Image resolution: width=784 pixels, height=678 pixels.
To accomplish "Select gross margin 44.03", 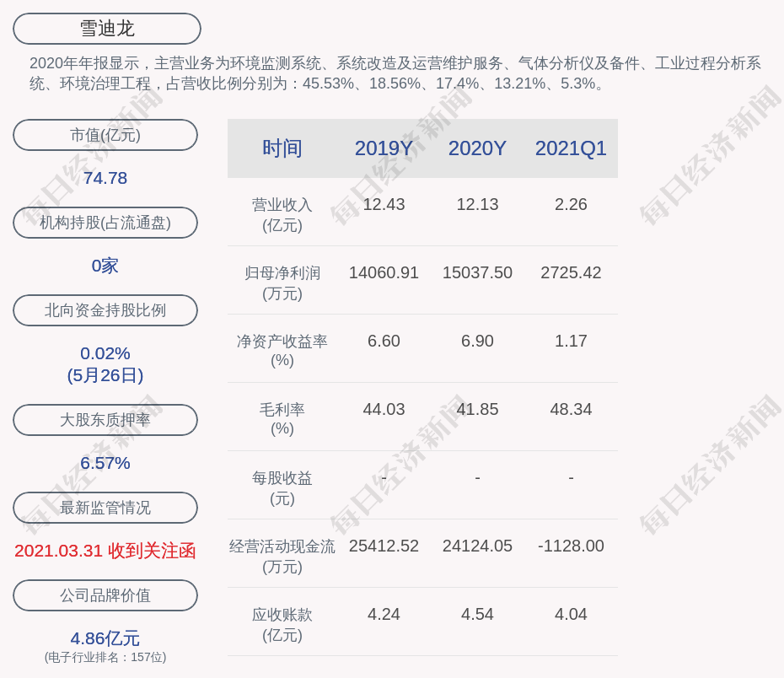I will [x=384, y=410].
